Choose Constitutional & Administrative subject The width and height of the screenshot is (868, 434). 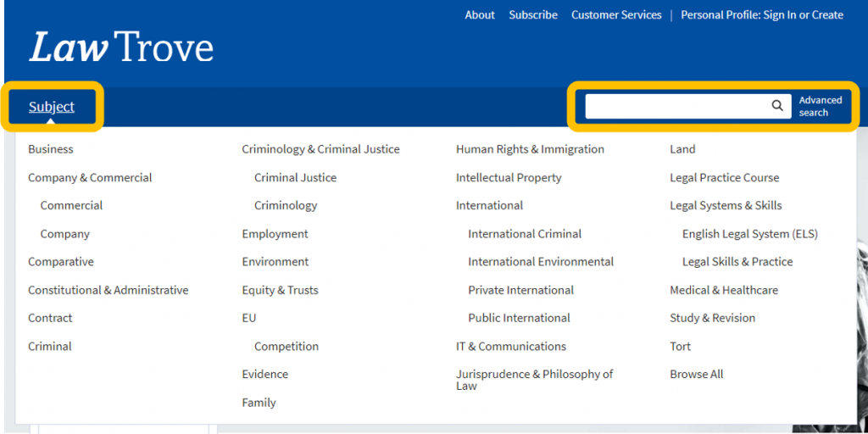pyautogui.click(x=108, y=290)
